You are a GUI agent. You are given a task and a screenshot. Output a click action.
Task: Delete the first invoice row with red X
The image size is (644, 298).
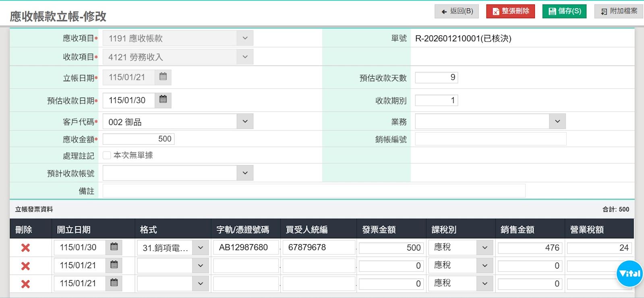[25, 248]
